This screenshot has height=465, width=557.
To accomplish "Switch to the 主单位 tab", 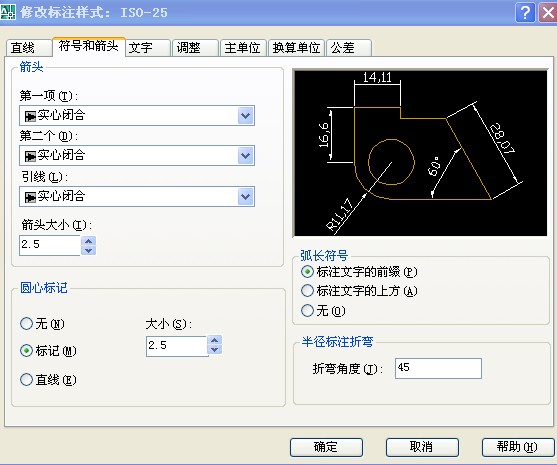I will pos(243,48).
